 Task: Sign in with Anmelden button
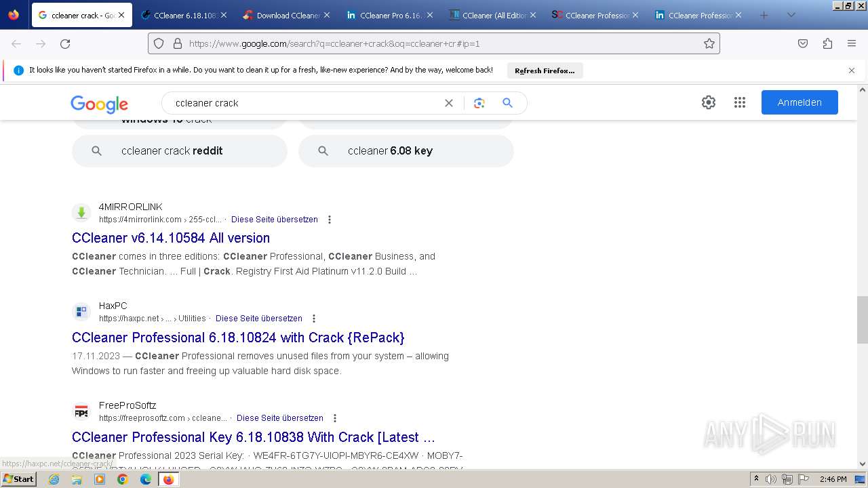coord(800,102)
